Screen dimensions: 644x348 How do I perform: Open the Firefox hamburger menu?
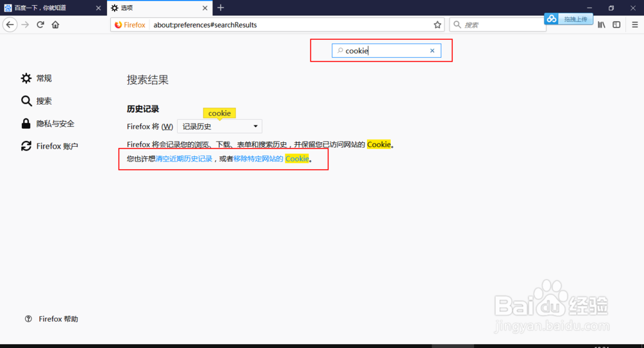tap(634, 24)
